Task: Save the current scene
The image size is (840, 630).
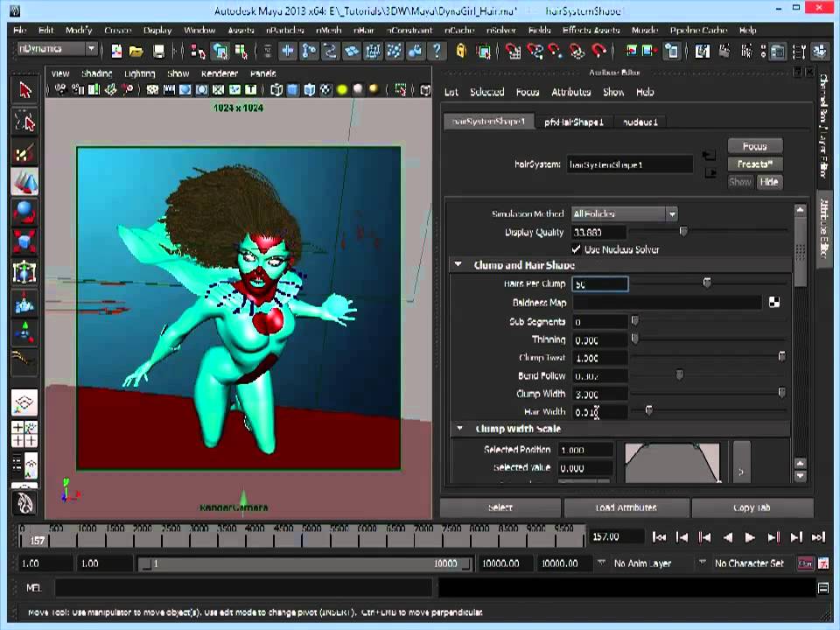Action: point(158,52)
